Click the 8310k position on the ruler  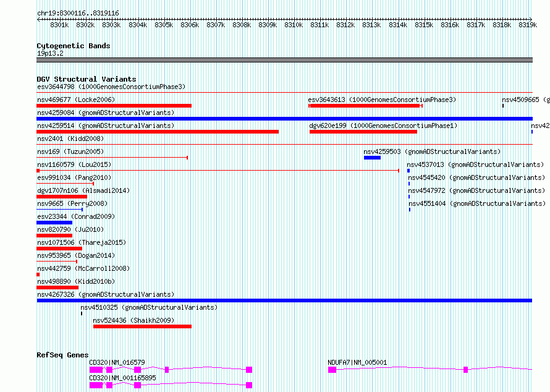pyautogui.click(x=294, y=25)
